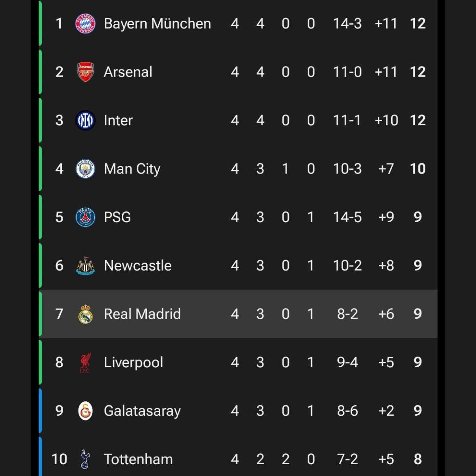Select the Tottenham cockerel badge

[x=85, y=459]
